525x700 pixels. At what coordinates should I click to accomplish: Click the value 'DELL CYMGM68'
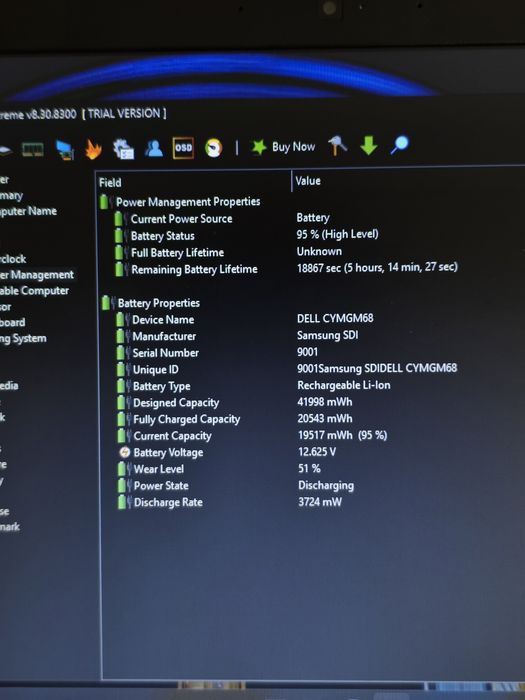pos(335,318)
